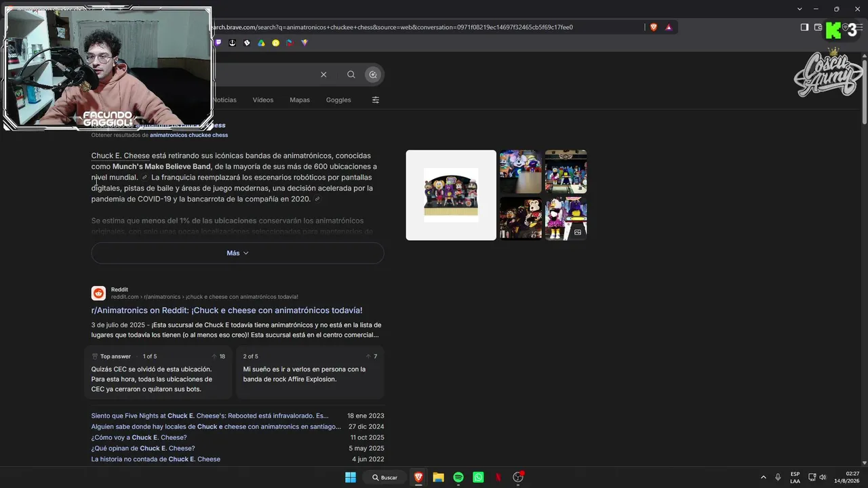The height and width of the screenshot is (488, 868).
Task: Open the network status tray icon
Action: click(x=812, y=477)
